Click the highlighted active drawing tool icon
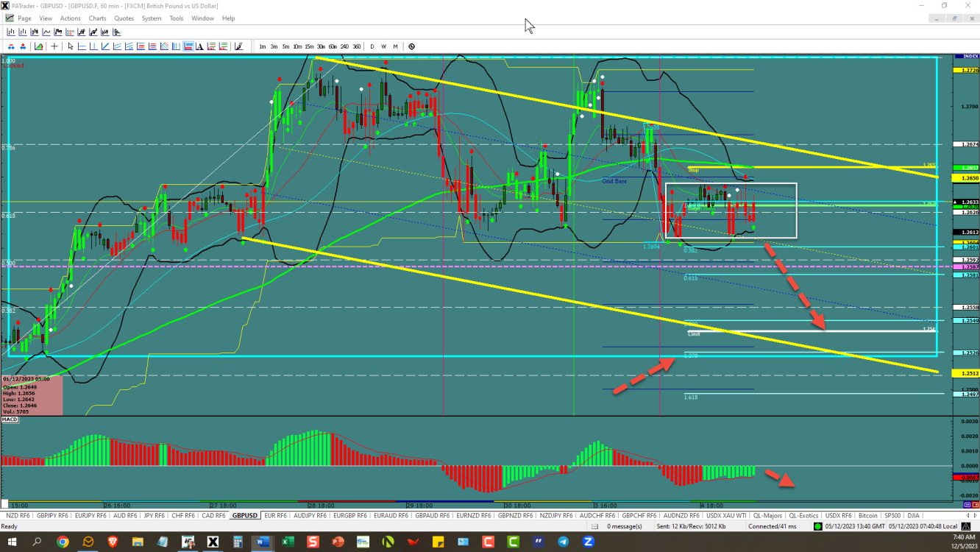This screenshot has height=552, width=980. [188, 46]
